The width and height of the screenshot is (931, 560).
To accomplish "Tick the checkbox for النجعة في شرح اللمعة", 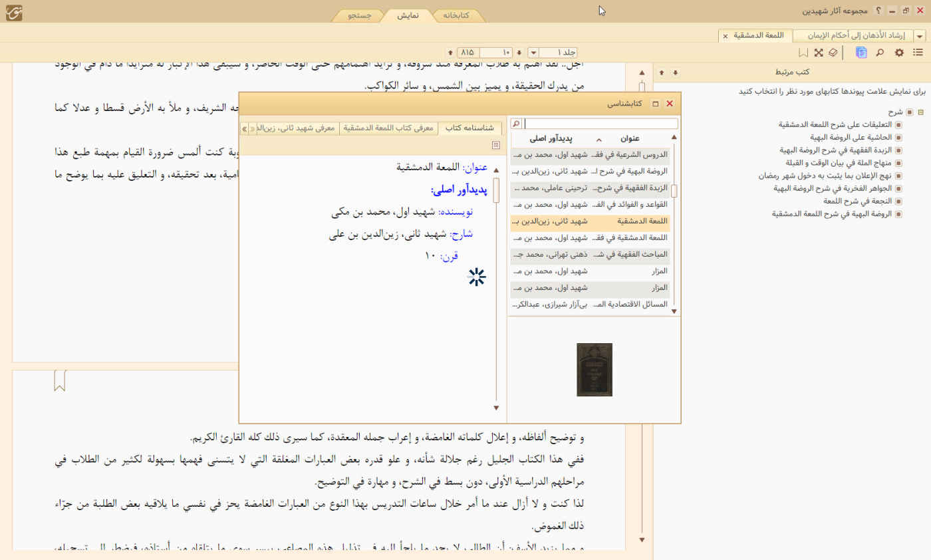I will [898, 201].
